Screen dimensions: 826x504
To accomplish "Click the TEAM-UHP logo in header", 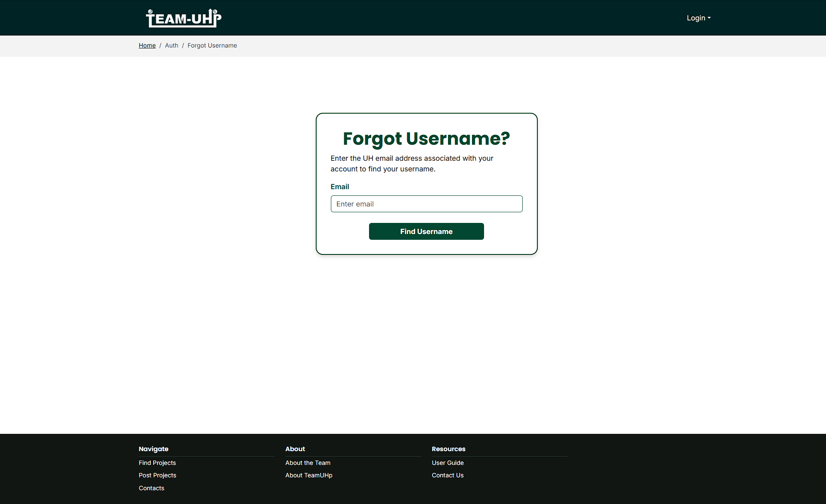I will point(183,18).
